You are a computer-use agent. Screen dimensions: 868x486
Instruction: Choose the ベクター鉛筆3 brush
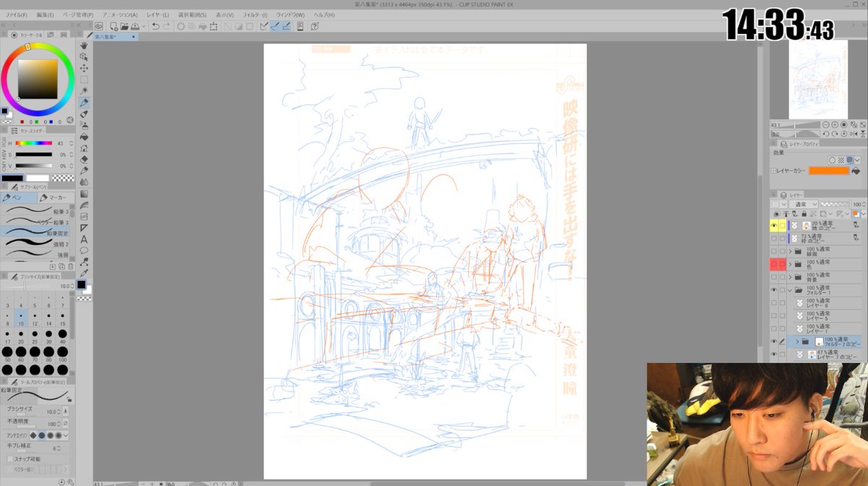coord(35,222)
